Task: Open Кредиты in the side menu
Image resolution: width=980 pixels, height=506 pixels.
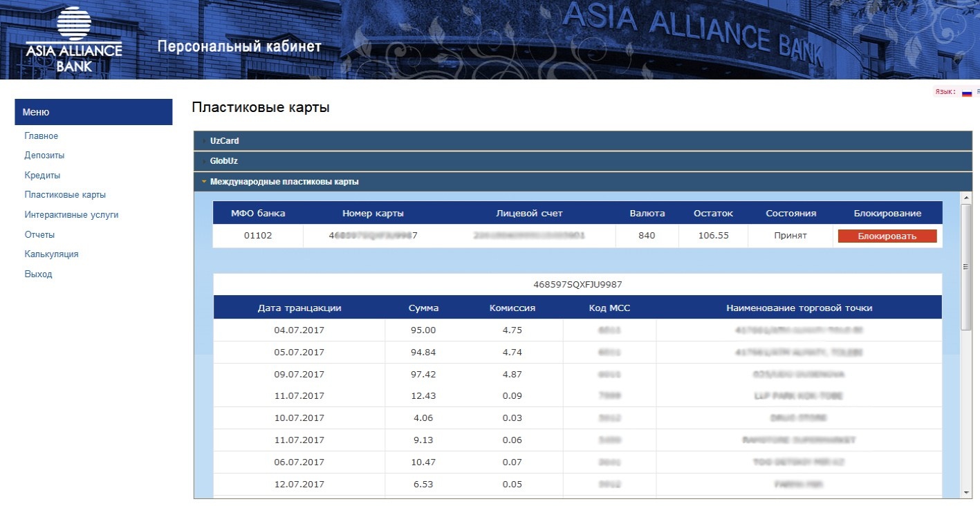Action: (42, 176)
